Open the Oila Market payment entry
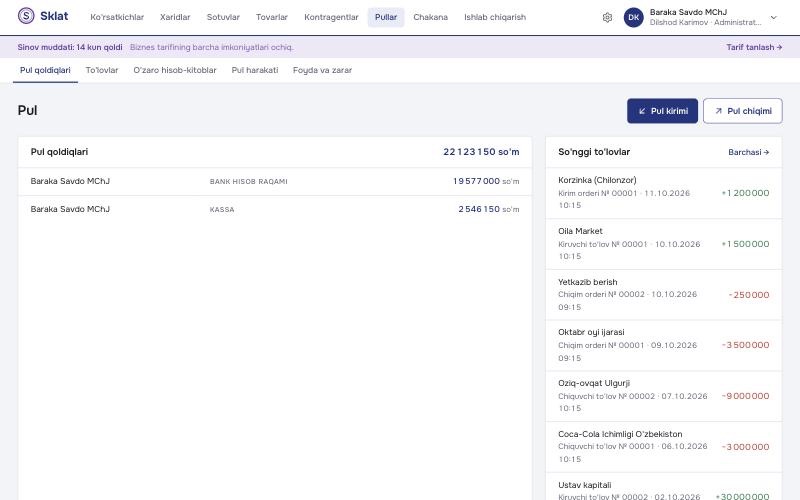This screenshot has width=800, height=500. 664,244
